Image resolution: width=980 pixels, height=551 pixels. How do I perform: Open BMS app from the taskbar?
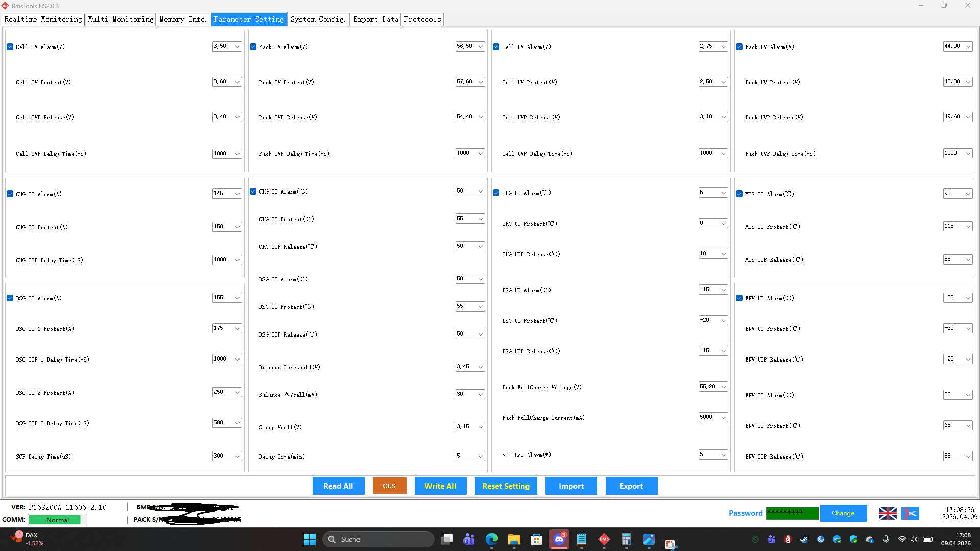pyautogui.click(x=604, y=539)
